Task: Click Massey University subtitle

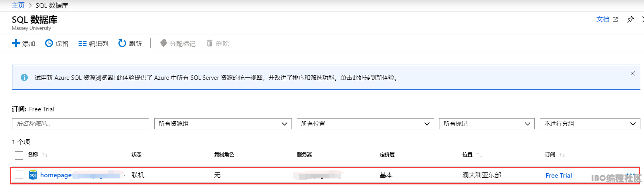Action: pyautogui.click(x=32, y=28)
